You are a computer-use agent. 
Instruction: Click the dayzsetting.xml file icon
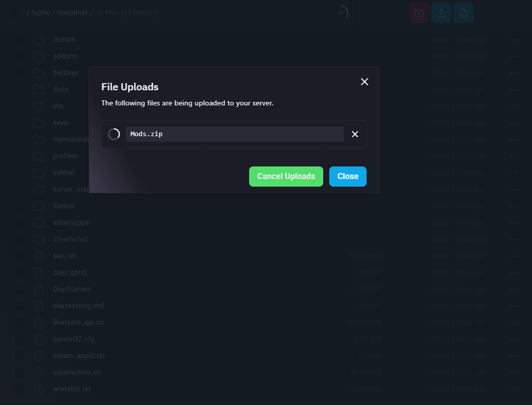[39, 306]
